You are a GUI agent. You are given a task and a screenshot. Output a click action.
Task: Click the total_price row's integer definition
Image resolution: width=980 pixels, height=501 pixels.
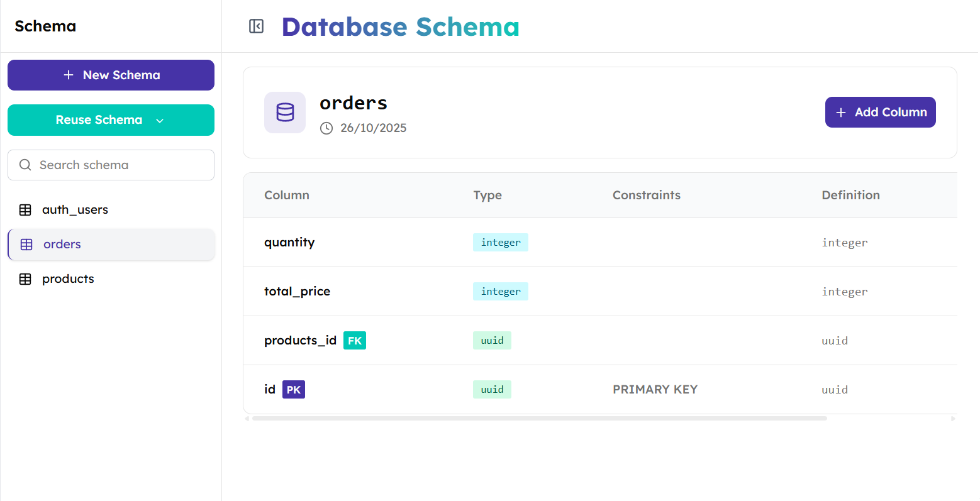845,292
